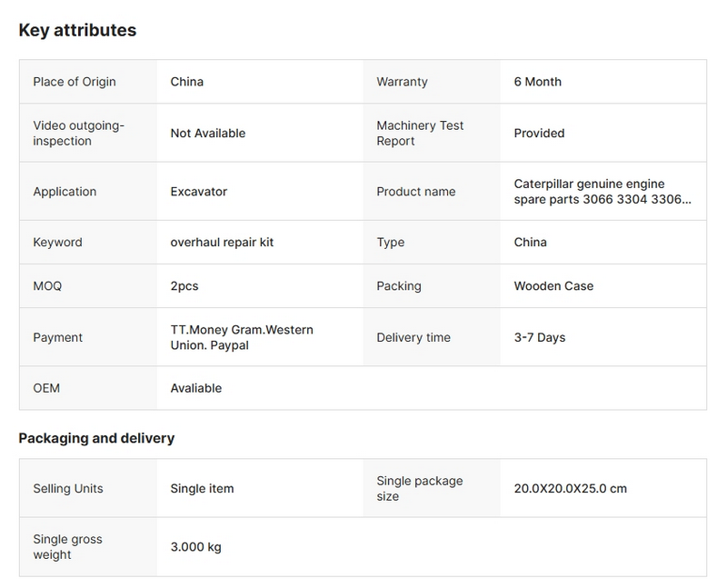
Task: Click the Machinery Test Report label
Action: click(420, 133)
